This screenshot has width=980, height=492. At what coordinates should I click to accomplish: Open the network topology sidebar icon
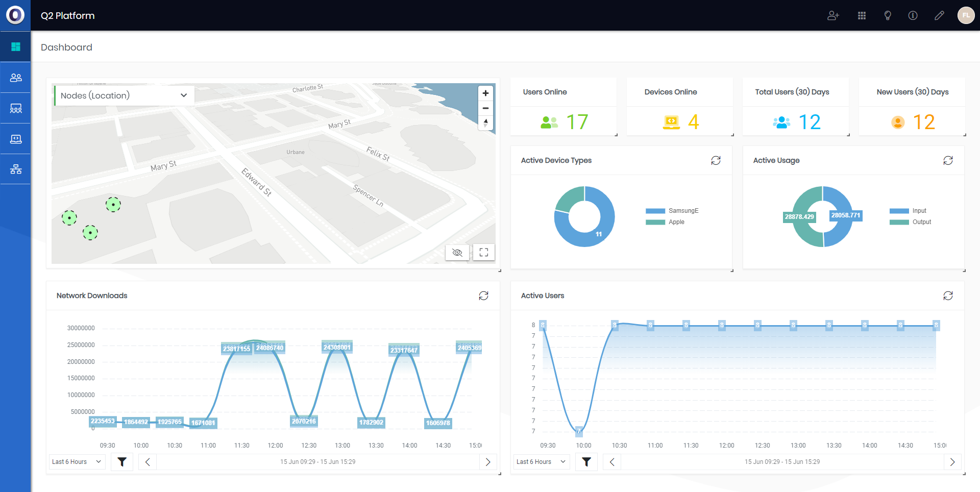click(16, 169)
